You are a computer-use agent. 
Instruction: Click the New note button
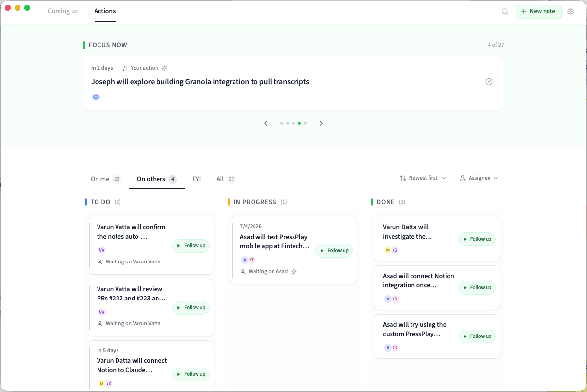pos(538,11)
